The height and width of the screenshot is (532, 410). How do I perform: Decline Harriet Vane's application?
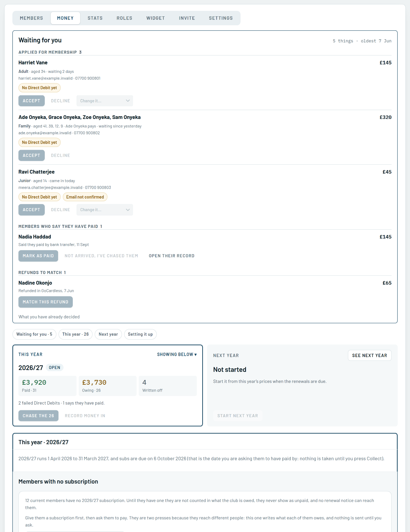click(60, 101)
